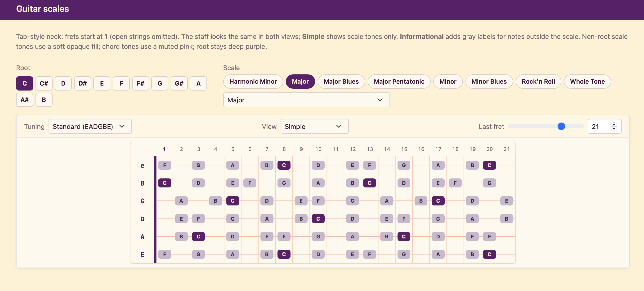Click the low E string label

coord(142,255)
